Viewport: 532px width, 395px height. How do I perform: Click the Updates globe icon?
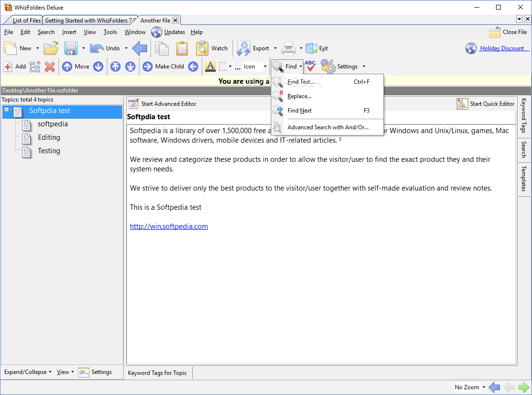pyautogui.click(x=157, y=32)
